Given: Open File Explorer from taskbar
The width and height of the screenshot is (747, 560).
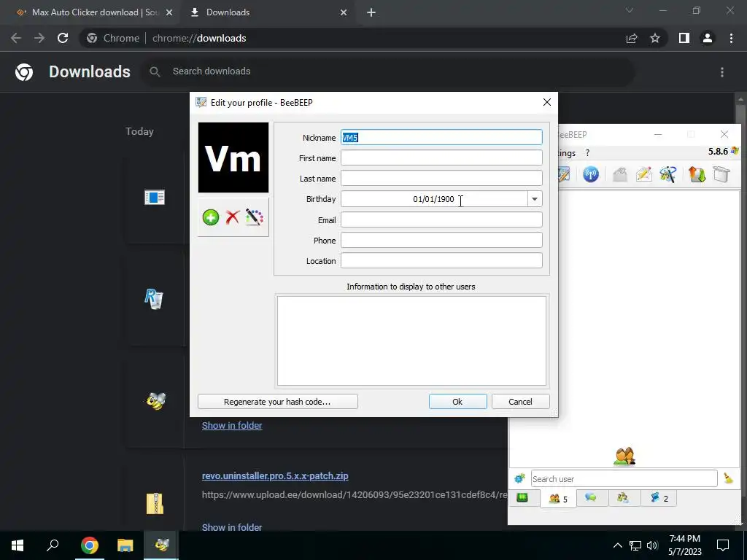Looking at the screenshot, I should coord(125,545).
